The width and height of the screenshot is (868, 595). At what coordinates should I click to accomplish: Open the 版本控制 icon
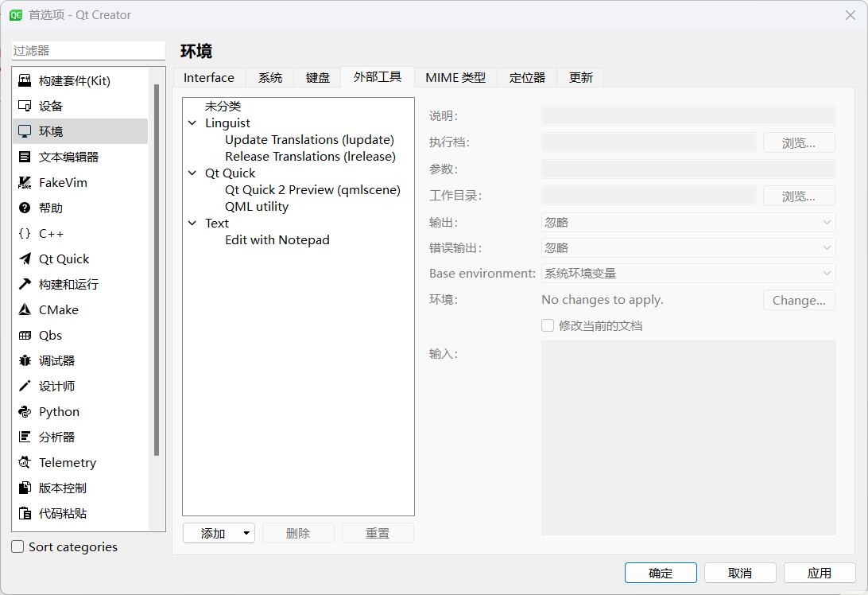pyautogui.click(x=25, y=488)
